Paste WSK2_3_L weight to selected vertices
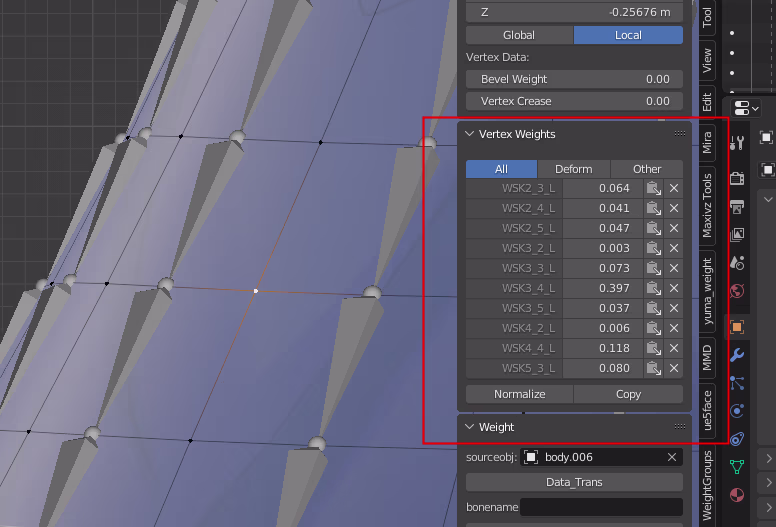The width and height of the screenshot is (776, 527). coord(653,189)
